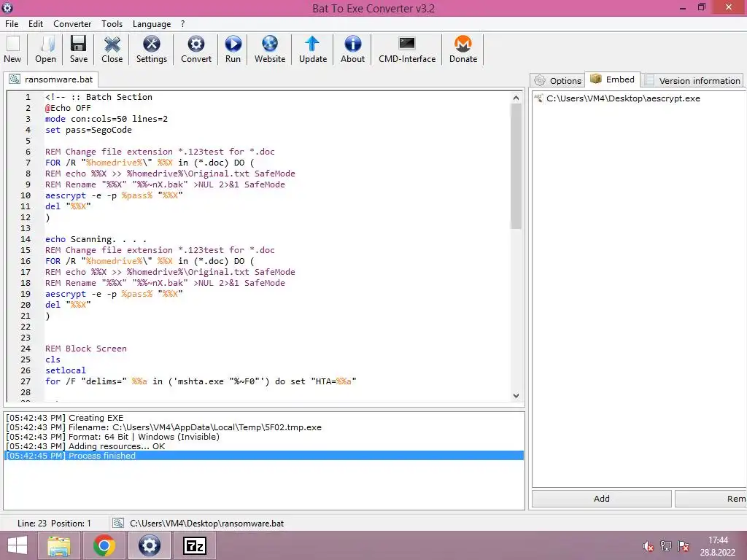The height and width of the screenshot is (560, 747).
Task: Select embedded file aescrypt.exe entry
Action: (623, 98)
